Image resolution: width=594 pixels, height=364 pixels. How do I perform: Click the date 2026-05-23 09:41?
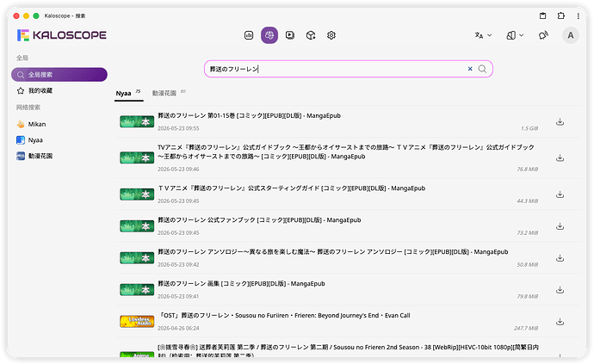click(x=178, y=297)
